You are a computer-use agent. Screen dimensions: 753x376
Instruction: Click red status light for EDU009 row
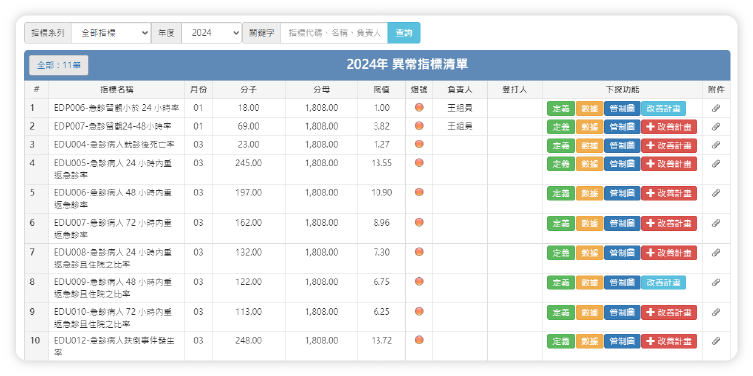pyautogui.click(x=419, y=281)
